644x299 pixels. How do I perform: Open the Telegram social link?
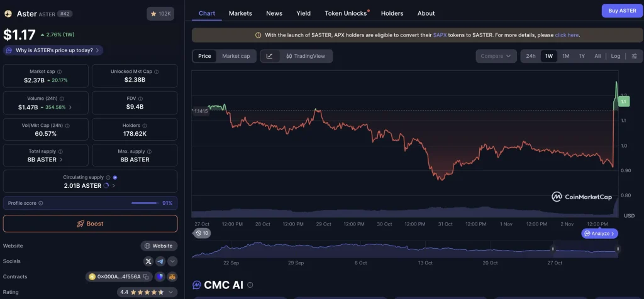click(x=160, y=261)
